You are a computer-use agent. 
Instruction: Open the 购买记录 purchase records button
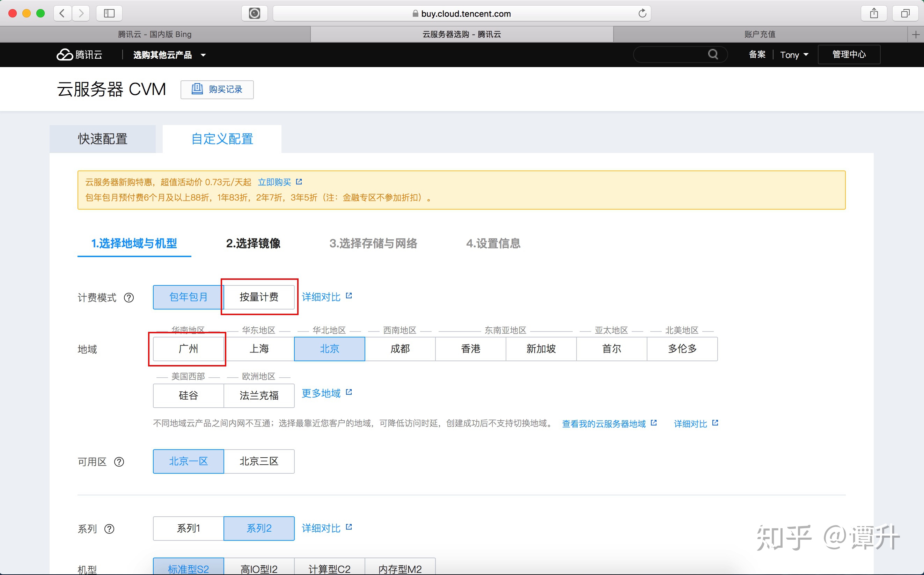[217, 89]
